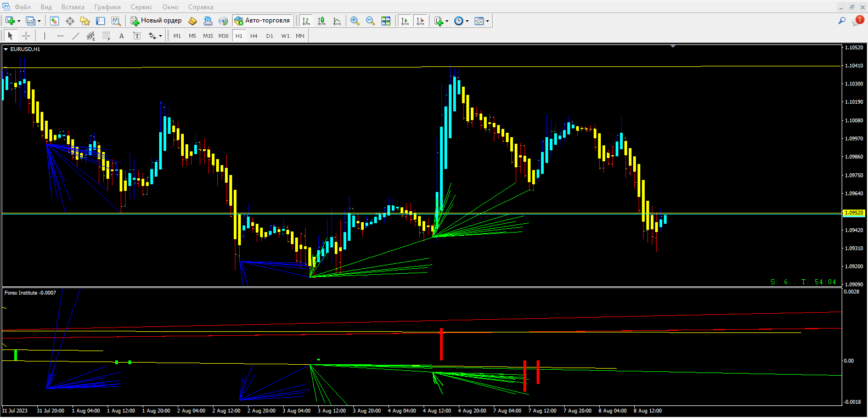Click the zoom in magnifier icon
The image size is (868, 418).
[x=355, y=21]
